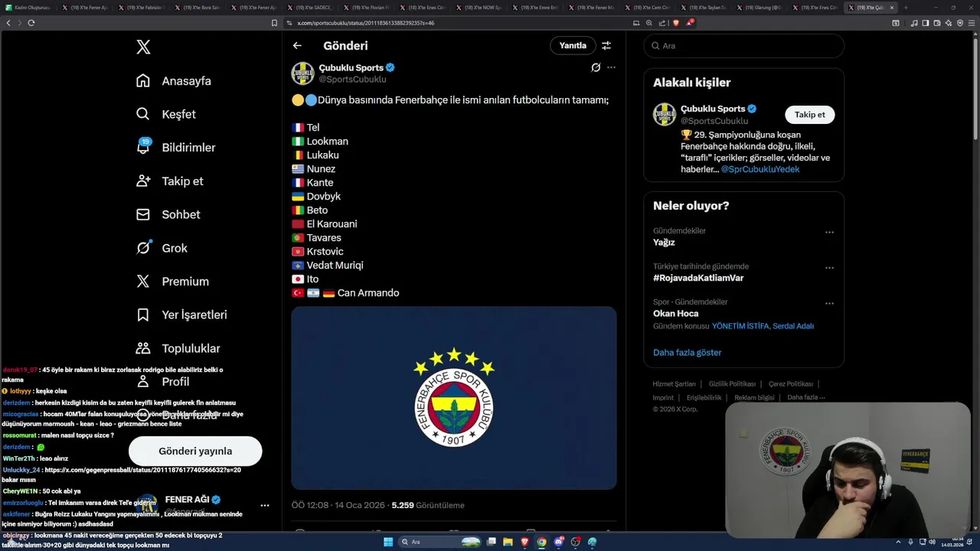Open the Leo AI sparkle icon

coord(949,23)
